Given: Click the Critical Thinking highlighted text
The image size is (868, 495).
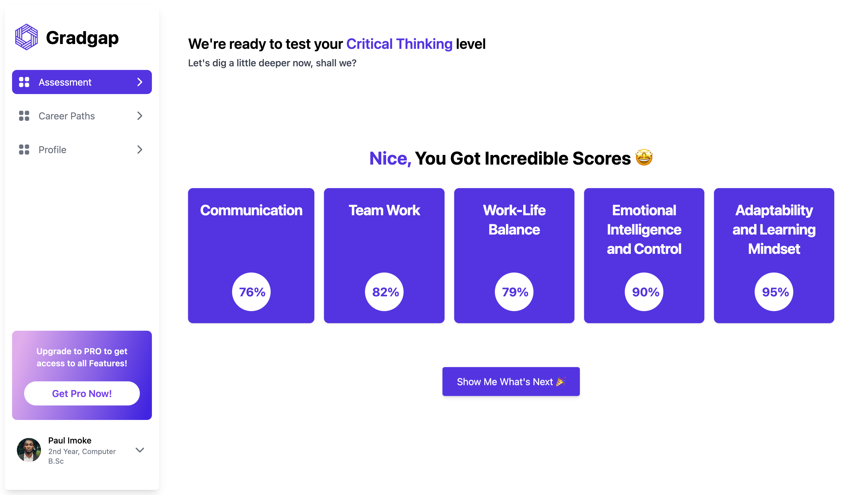Looking at the screenshot, I should (399, 44).
